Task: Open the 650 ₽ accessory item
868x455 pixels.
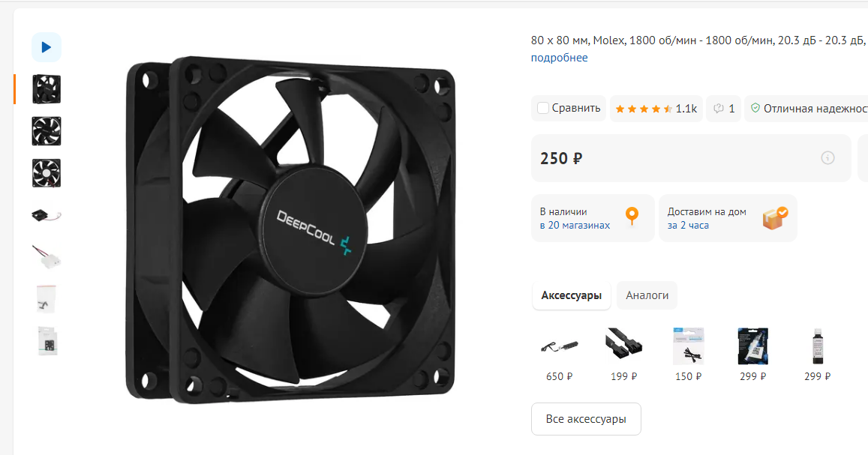Action: pyautogui.click(x=559, y=354)
